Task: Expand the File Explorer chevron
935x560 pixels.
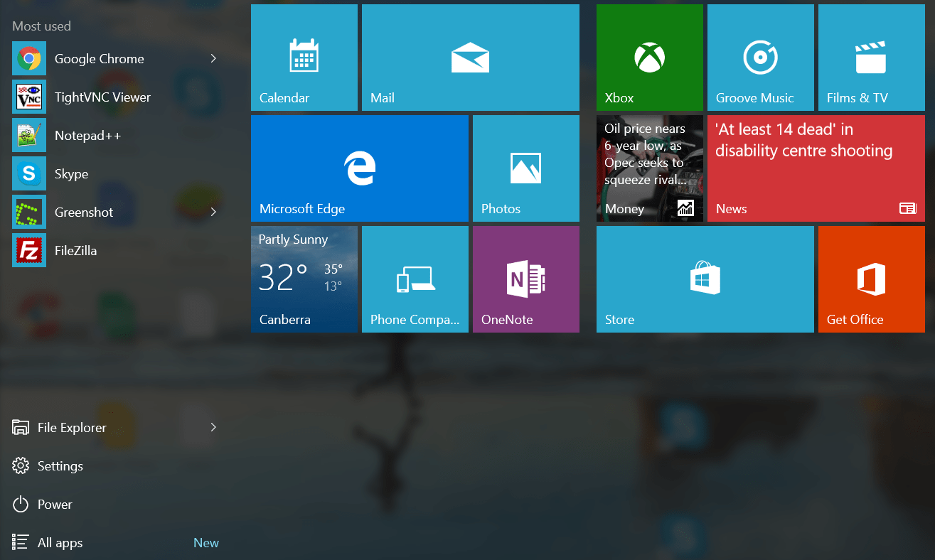Action: [x=213, y=427]
